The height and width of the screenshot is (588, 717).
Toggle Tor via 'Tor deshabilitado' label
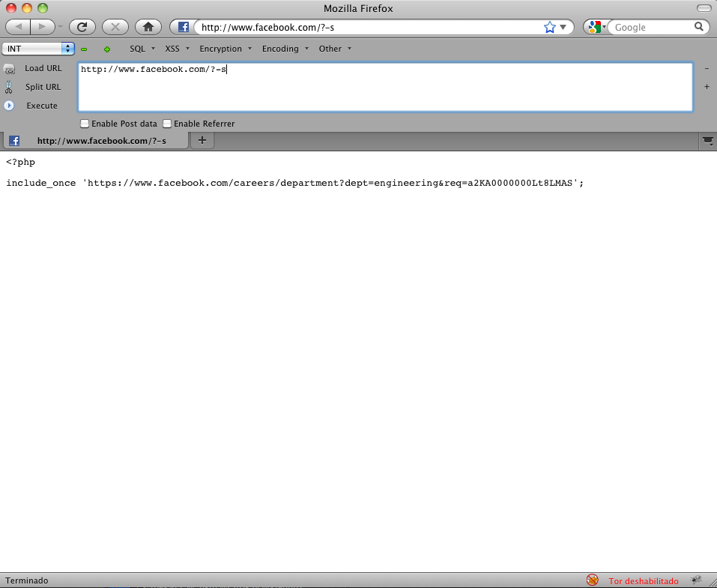click(644, 581)
